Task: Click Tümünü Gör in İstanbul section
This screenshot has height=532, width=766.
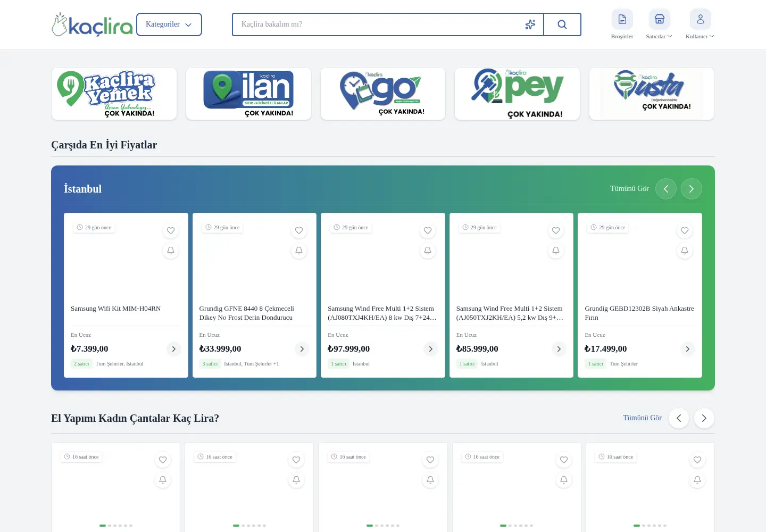Action: tap(629, 189)
